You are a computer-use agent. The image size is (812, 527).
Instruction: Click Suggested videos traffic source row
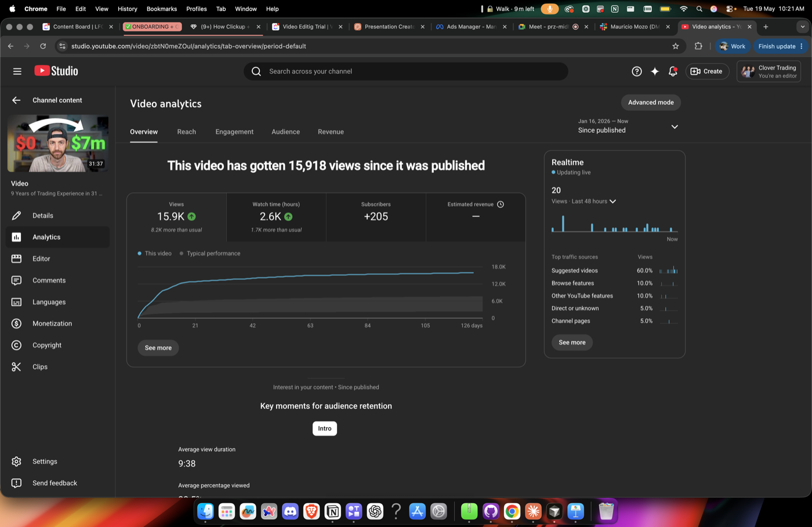click(x=614, y=271)
